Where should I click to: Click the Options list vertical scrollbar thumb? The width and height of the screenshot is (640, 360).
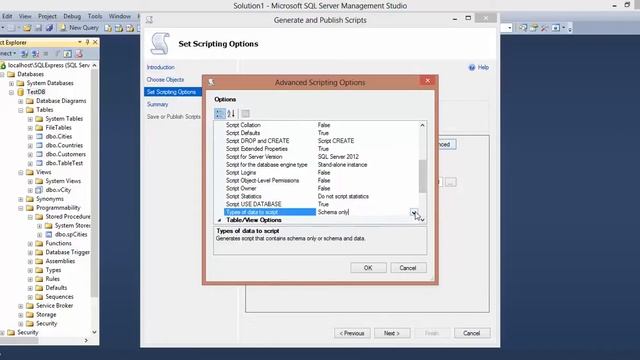422,176
